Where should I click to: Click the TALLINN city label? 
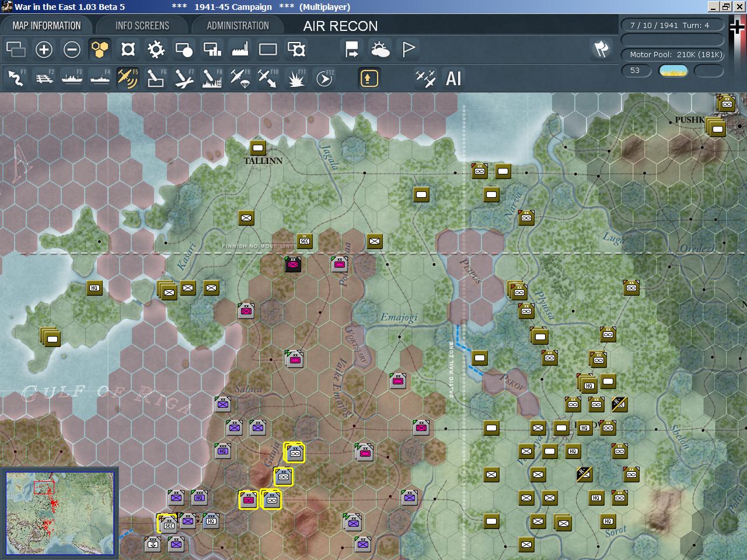tap(263, 160)
